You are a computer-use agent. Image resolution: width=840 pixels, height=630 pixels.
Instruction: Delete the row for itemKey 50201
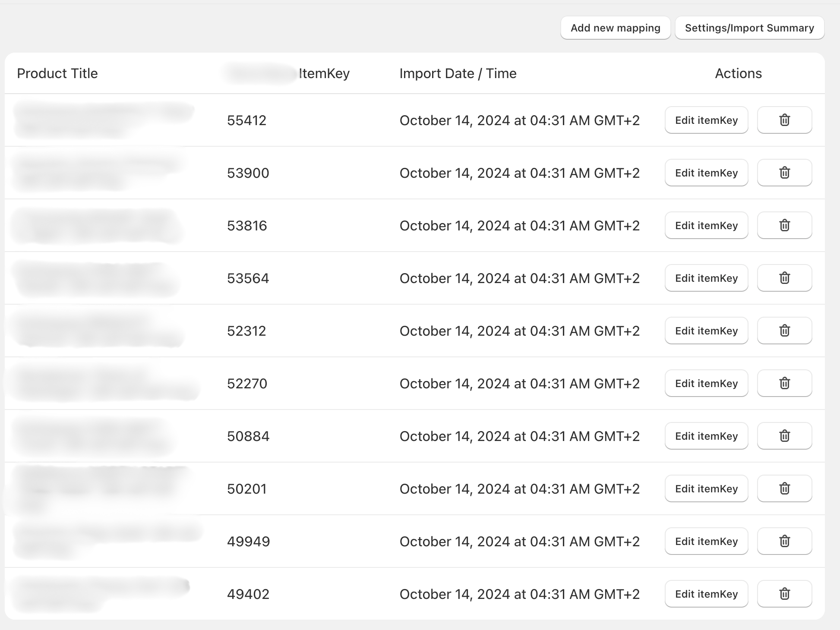click(784, 488)
